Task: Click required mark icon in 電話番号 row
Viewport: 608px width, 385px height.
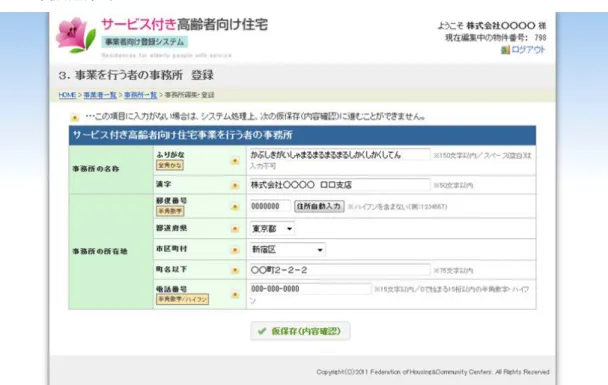Action: pos(235,295)
